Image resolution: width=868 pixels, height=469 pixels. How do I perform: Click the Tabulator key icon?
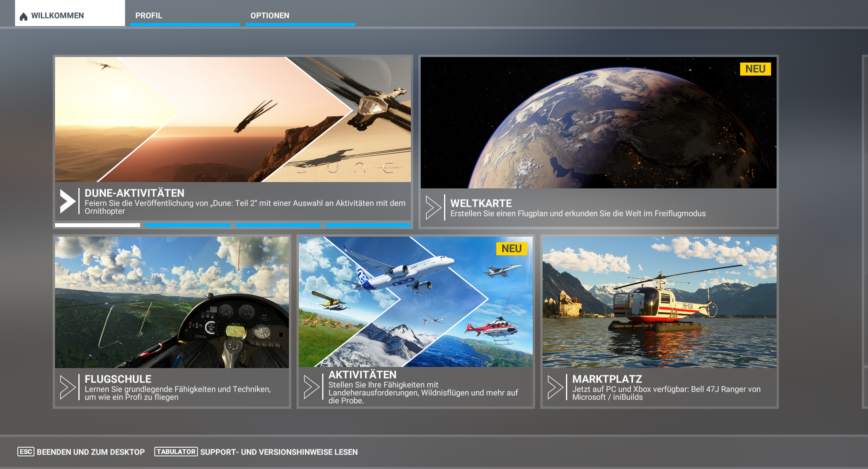[x=176, y=452]
